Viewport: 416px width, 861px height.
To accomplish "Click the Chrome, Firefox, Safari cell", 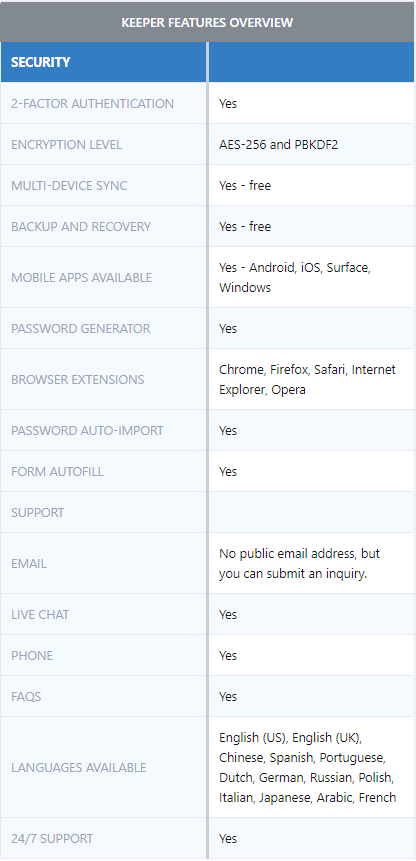I will point(307,379).
